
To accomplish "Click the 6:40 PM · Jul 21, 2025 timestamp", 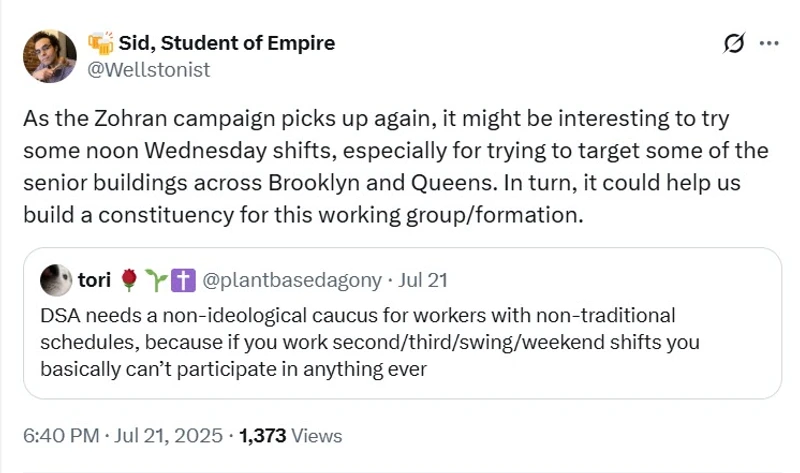I will tap(125, 435).
